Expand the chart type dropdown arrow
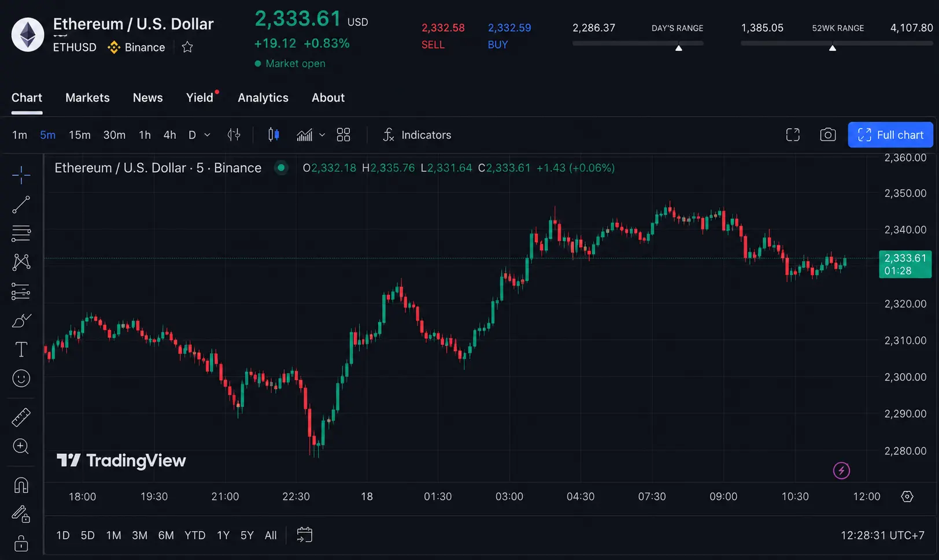This screenshot has height=560, width=939. pyautogui.click(x=322, y=135)
